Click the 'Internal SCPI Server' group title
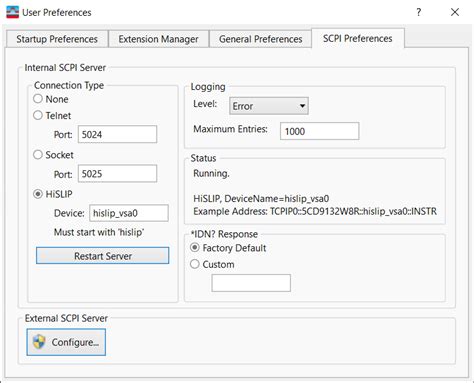 point(65,68)
